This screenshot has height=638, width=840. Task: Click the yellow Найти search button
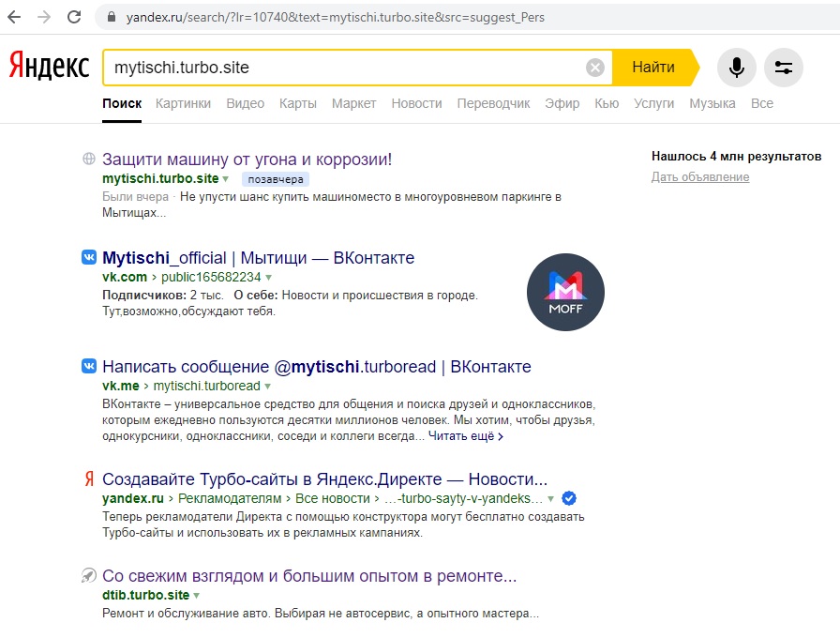(x=653, y=68)
